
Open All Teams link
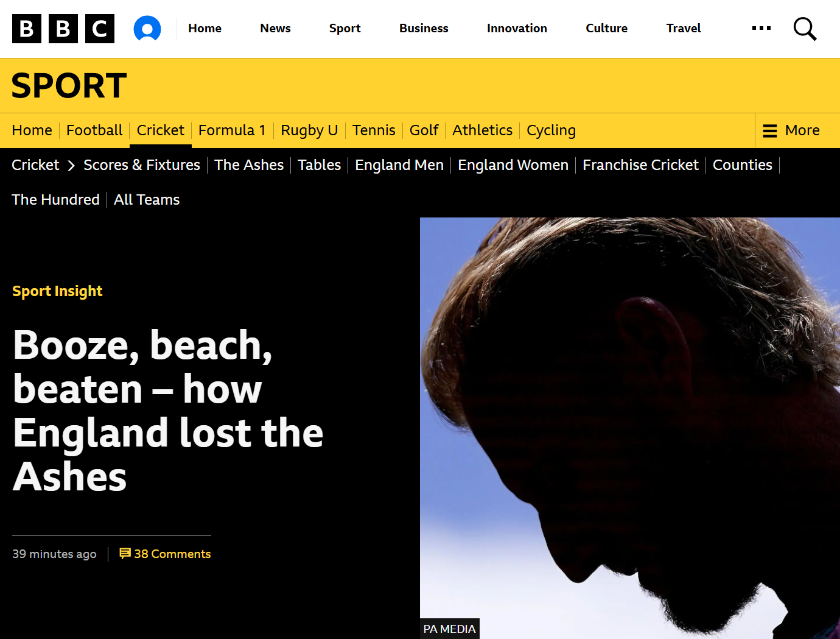coord(147,200)
